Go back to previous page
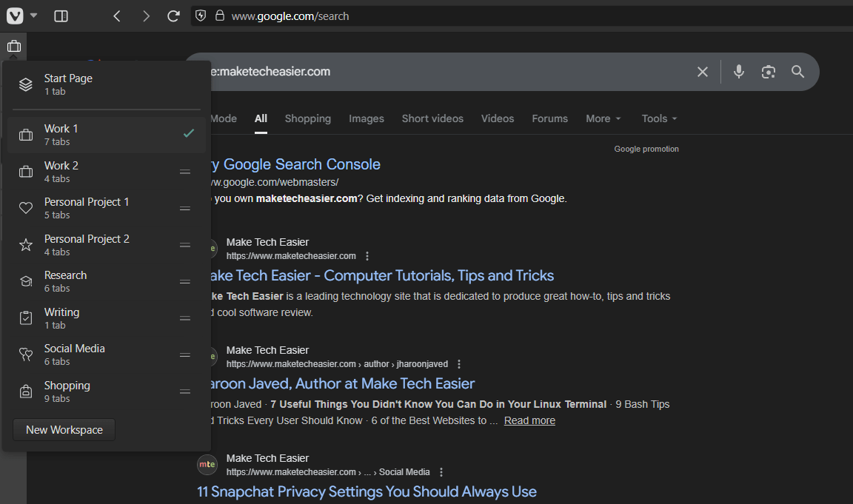The image size is (853, 504). click(117, 16)
